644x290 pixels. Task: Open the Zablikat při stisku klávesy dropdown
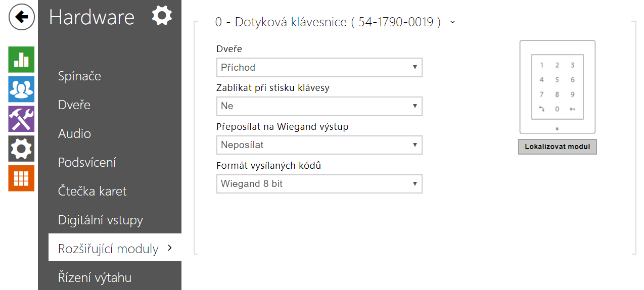click(x=319, y=106)
